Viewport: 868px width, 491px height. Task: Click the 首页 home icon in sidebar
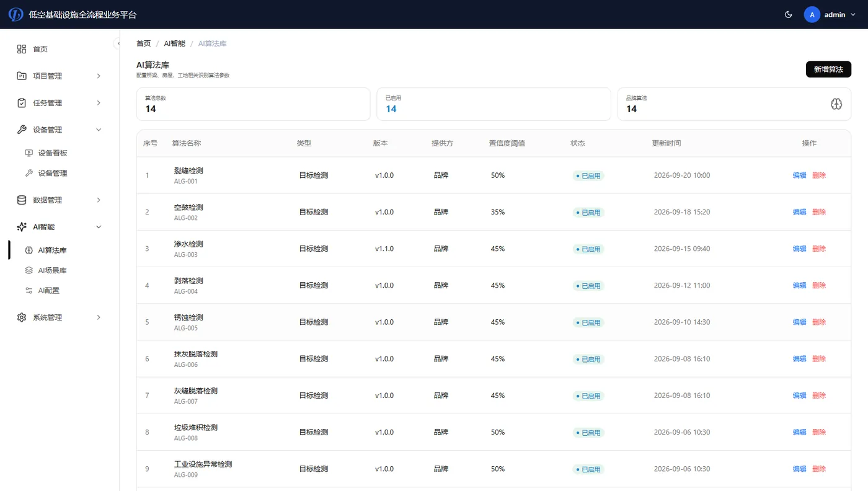point(22,49)
